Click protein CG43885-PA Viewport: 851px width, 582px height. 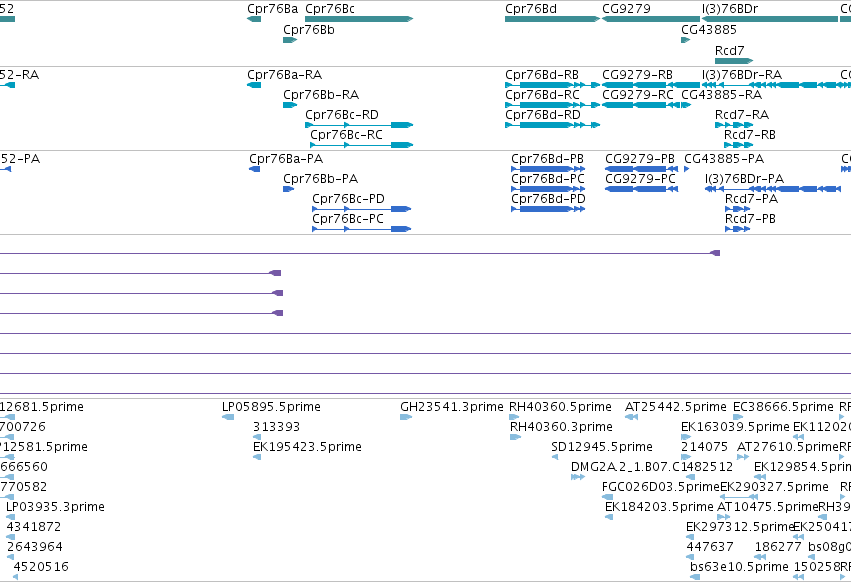(724, 159)
